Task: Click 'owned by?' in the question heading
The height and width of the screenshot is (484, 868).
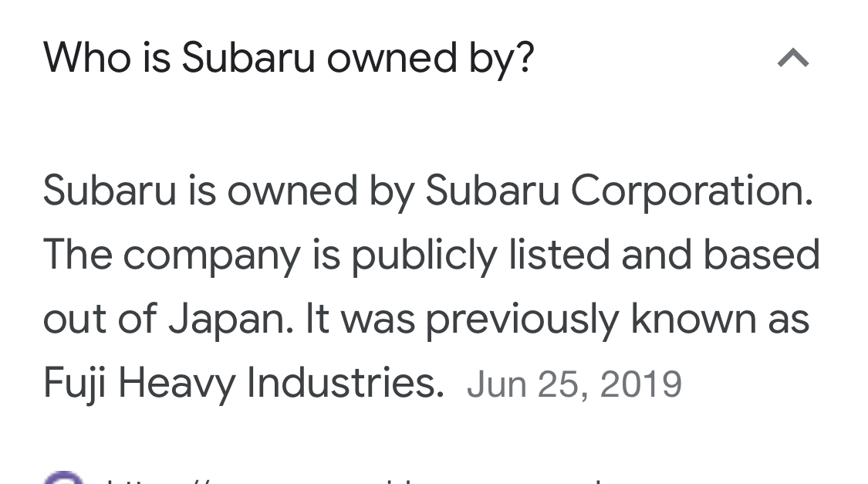Action: [431, 59]
